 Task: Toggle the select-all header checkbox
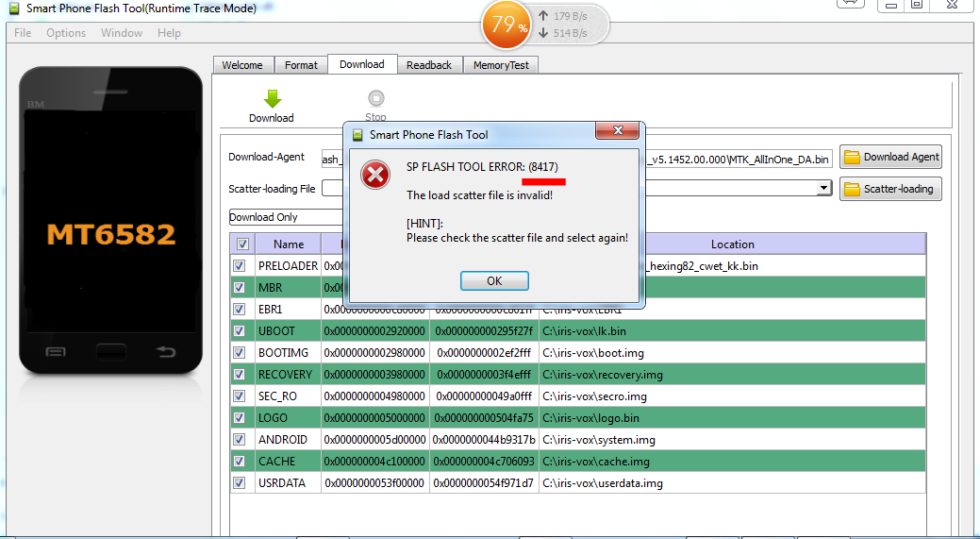[242, 244]
